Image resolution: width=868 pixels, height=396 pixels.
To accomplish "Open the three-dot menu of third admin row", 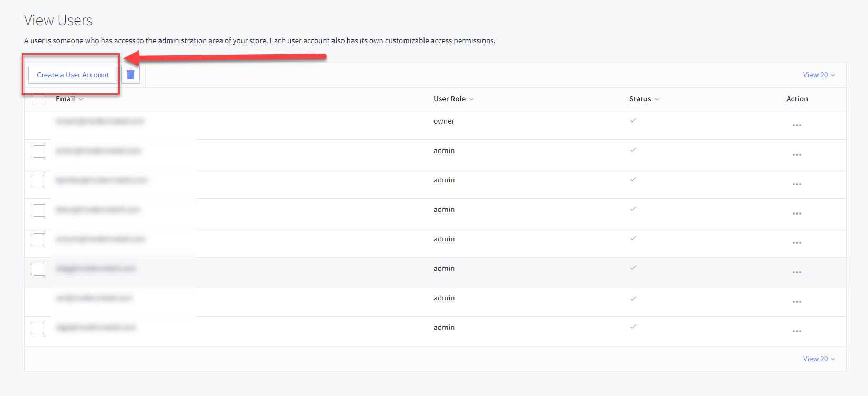I will 797,214.
